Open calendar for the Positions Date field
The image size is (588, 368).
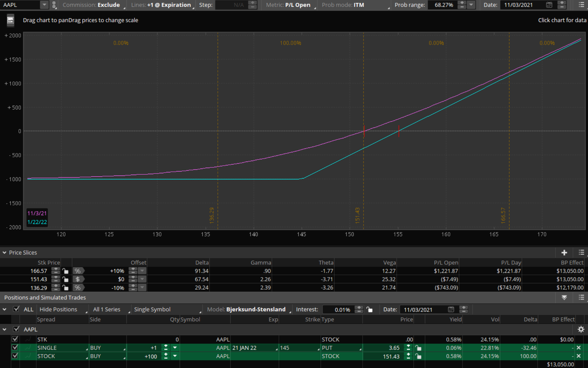(x=451, y=309)
